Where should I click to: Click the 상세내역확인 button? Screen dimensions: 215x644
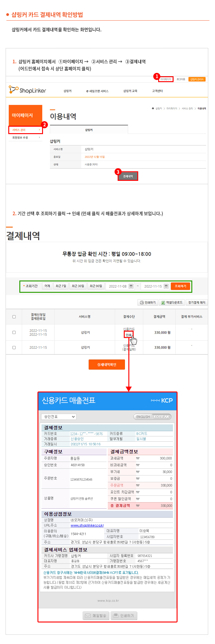(x=107, y=364)
